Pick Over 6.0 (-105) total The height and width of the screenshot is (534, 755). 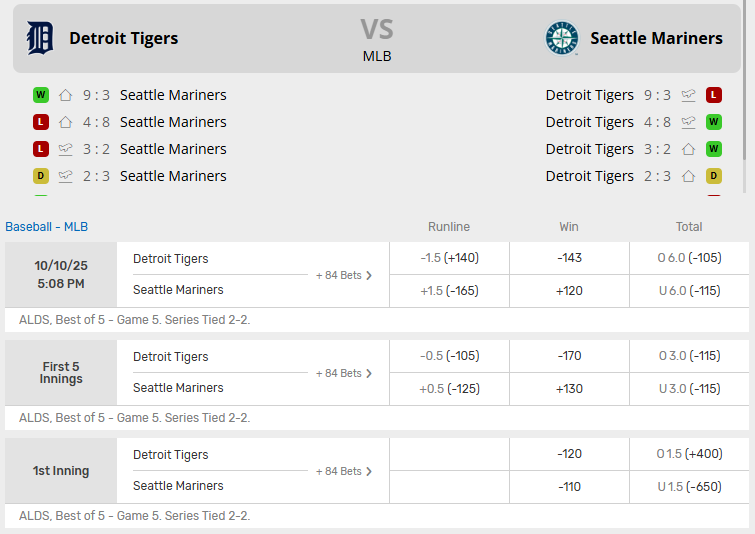point(689,258)
